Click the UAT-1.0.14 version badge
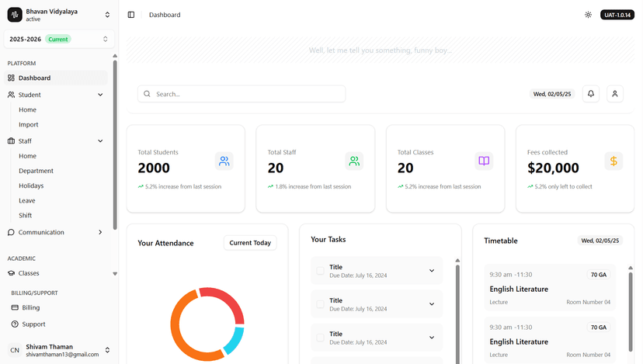Viewport: 643px width, 364px height. pos(617,15)
